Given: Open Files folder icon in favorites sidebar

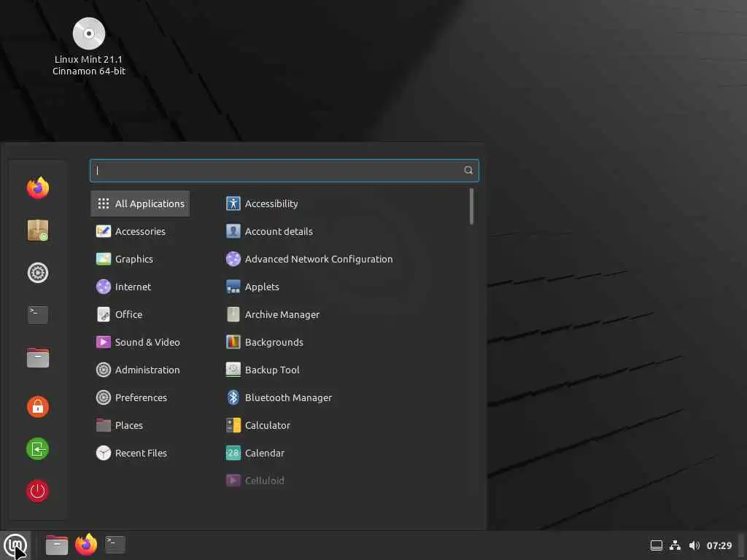Looking at the screenshot, I should coord(38,357).
